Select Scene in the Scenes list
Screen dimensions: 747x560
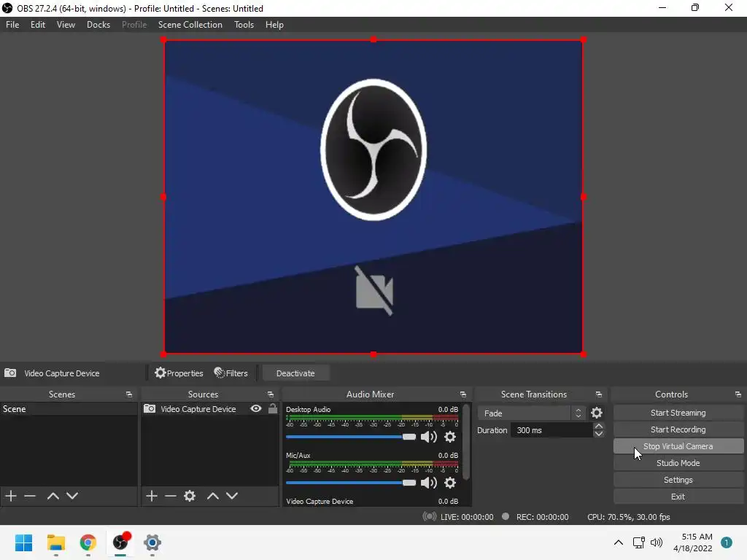pyautogui.click(x=69, y=409)
